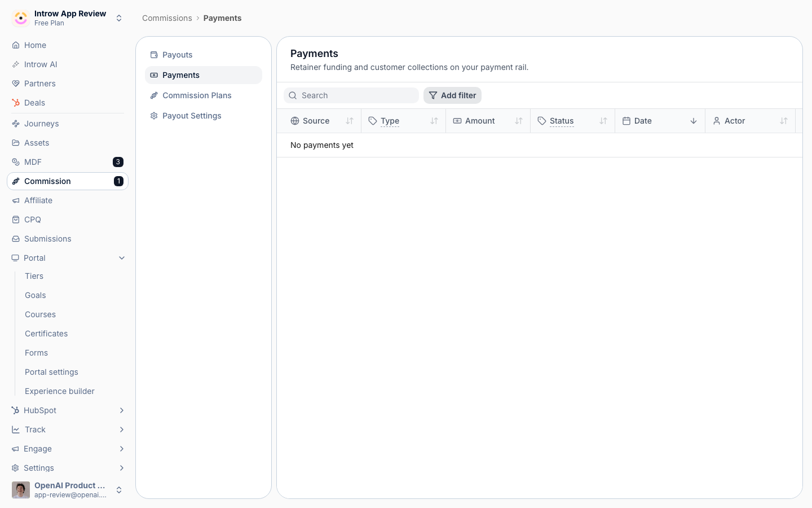Click the Home house icon
812x508 pixels.
(16, 45)
